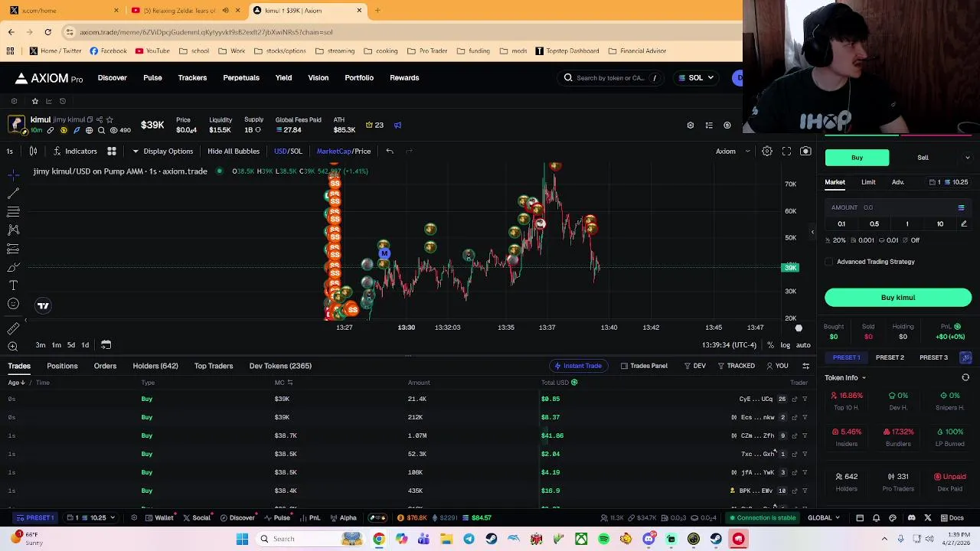Open the emoji sticker tool
The height and width of the screenshot is (551, 980).
click(13, 304)
